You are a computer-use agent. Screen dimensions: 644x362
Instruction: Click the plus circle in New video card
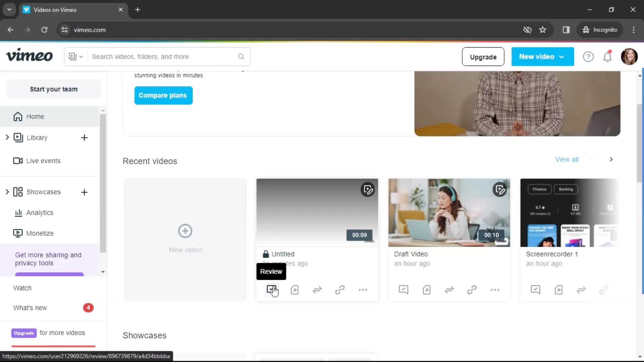[x=185, y=231]
